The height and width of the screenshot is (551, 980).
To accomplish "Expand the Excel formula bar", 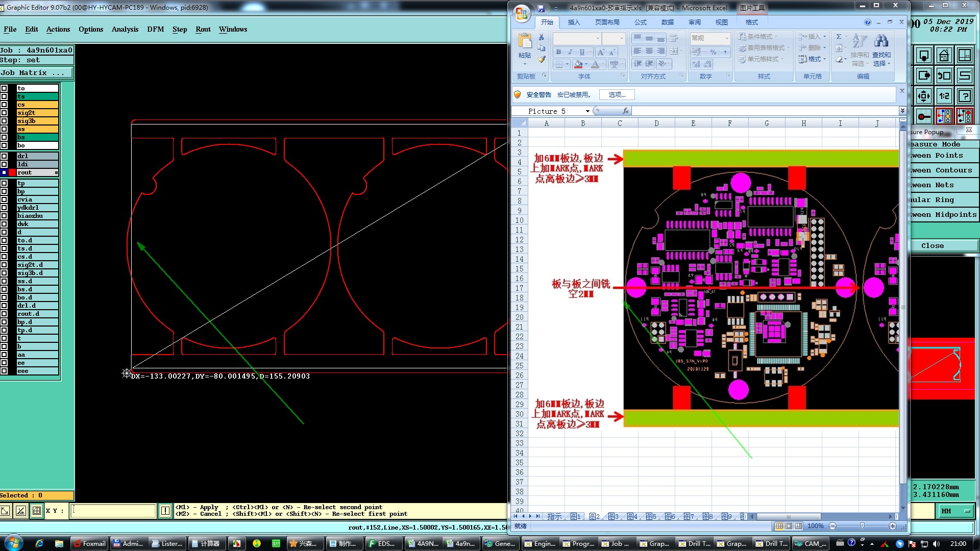I will tap(902, 111).
